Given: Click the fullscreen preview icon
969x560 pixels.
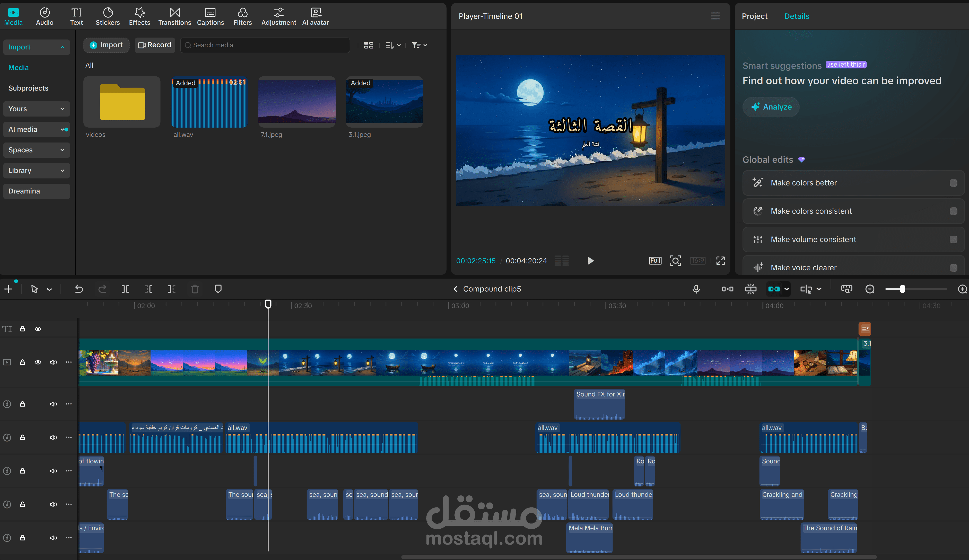Looking at the screenshot, I should [x=720, y=261].
